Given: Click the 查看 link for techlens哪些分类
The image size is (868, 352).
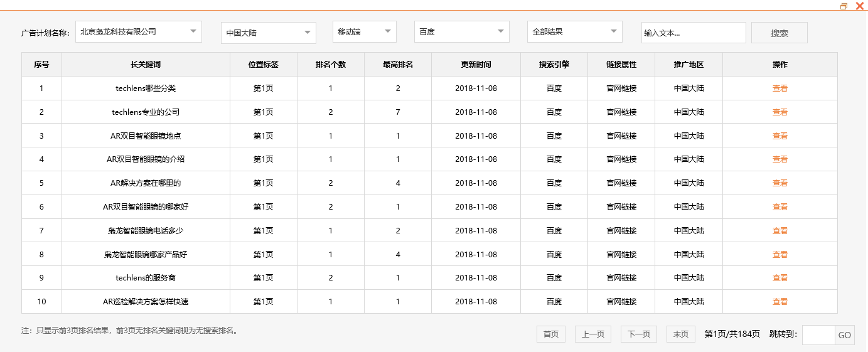Looking at the screenshot, I should coord(780,88).
